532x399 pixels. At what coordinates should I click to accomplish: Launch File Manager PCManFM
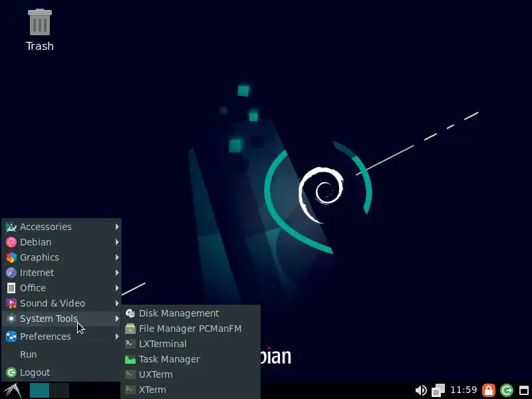point(191,329)
